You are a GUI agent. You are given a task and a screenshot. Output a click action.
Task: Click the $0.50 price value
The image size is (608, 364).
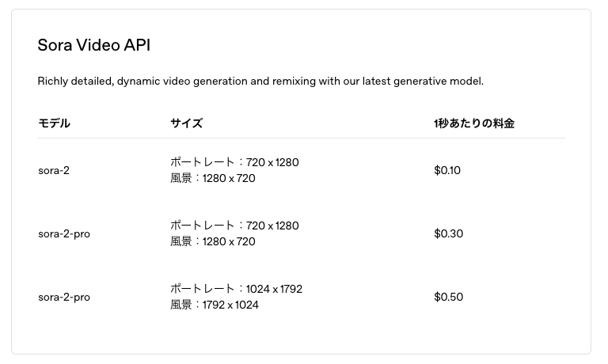[448, 297]
